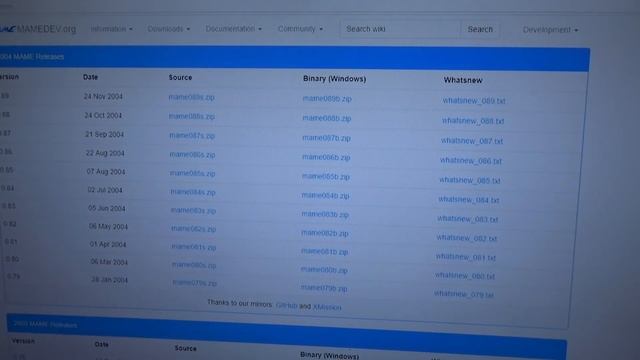
Task: Click the Binary (Windows) header in 2004 table
Action: click(334, 79)
